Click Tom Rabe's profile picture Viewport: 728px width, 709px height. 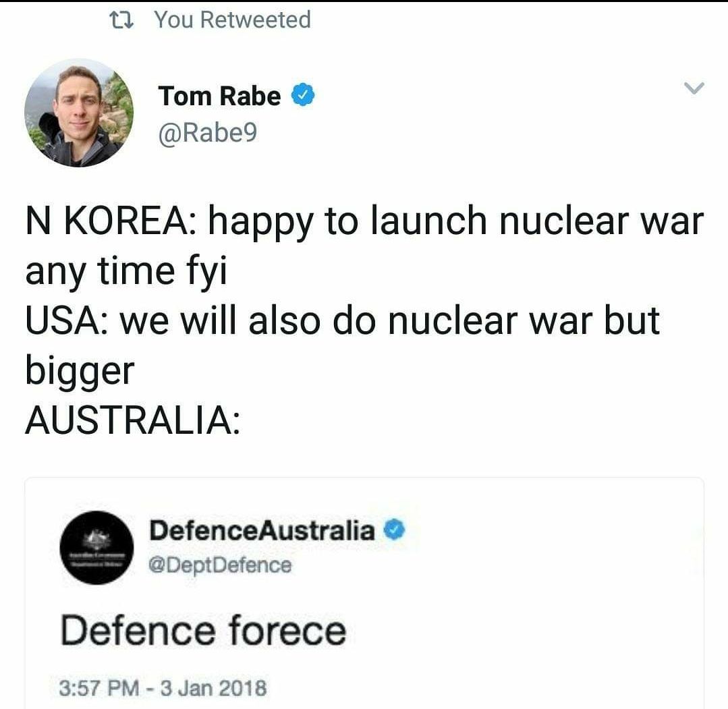tap(78, 115)
